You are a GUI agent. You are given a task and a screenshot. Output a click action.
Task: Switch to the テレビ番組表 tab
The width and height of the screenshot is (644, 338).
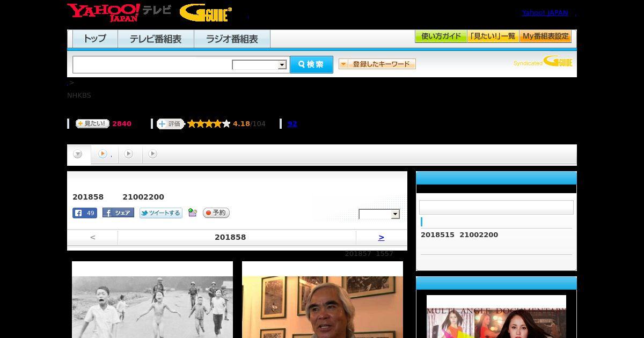156,39
